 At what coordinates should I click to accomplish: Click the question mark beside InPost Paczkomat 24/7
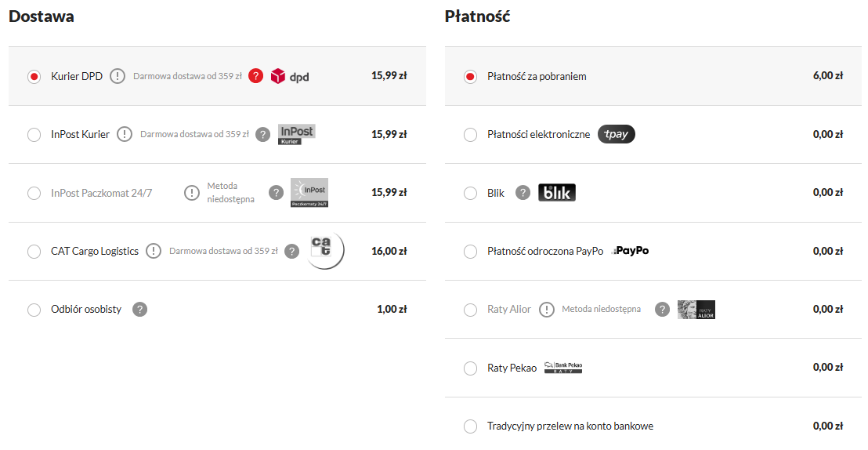coord(276,193)
